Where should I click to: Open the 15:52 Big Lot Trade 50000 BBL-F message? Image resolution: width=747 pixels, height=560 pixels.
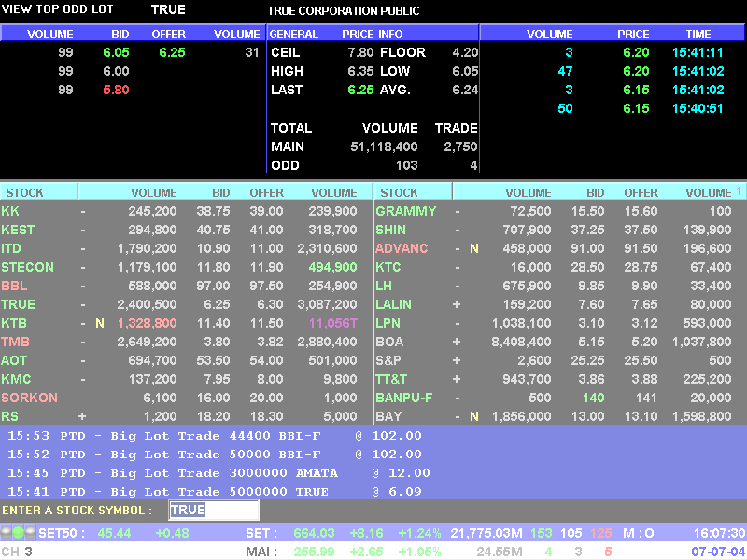click(215, 454)
